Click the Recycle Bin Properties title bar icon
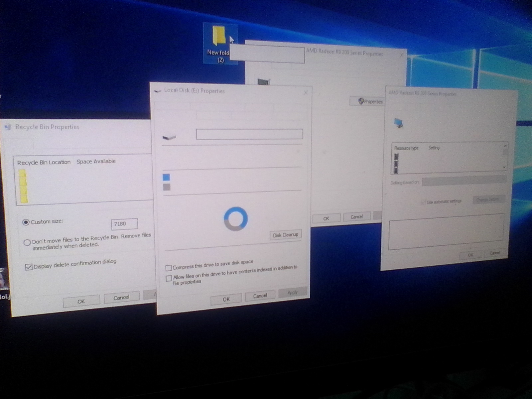This screenshot has height=399, width=532. pos(8,127)
